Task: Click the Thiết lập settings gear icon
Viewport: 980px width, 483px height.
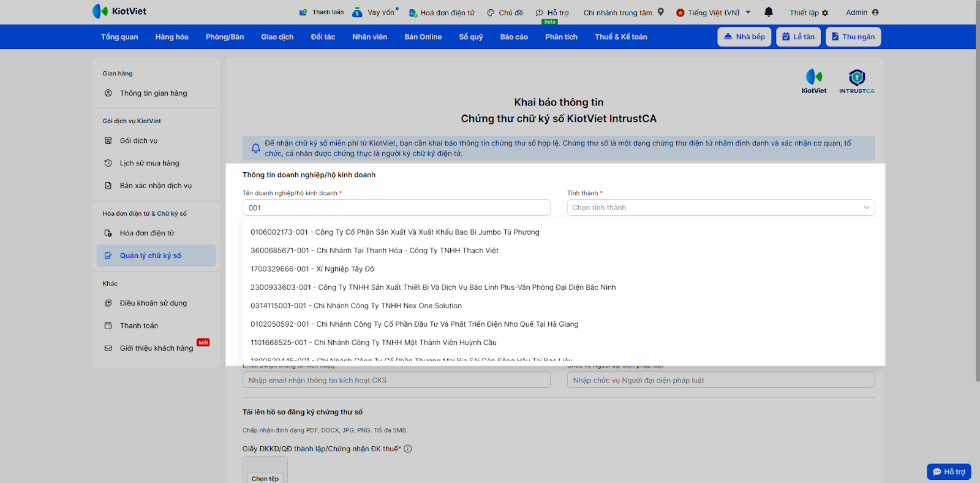Action: click(825, 13)
